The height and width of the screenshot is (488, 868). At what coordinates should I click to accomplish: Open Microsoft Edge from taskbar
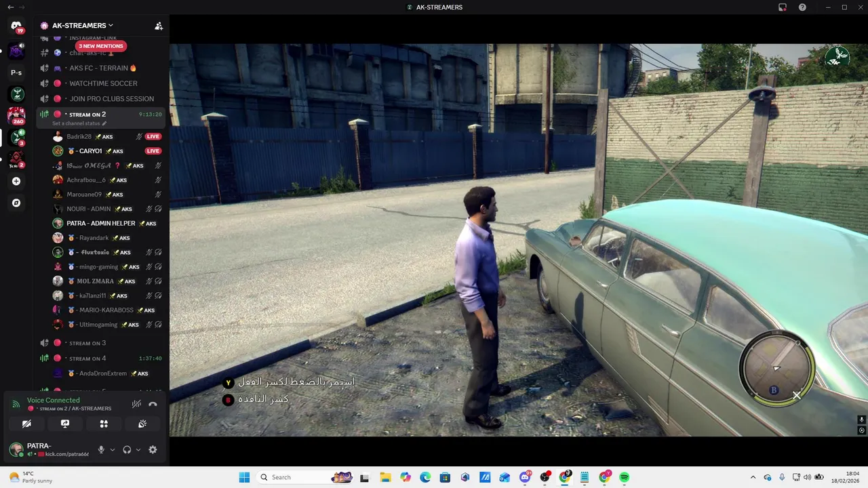pyautogui.click(x=425, y=477)
